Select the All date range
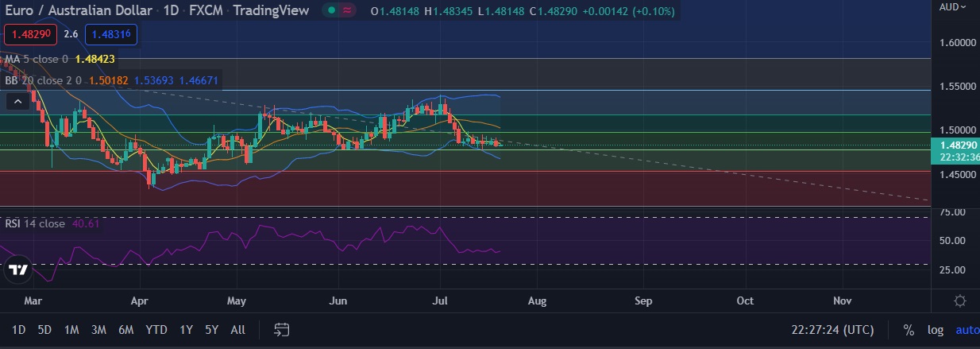Image resolution: width=980 pixels, height=349 pixels. click(x=237, y=329)
